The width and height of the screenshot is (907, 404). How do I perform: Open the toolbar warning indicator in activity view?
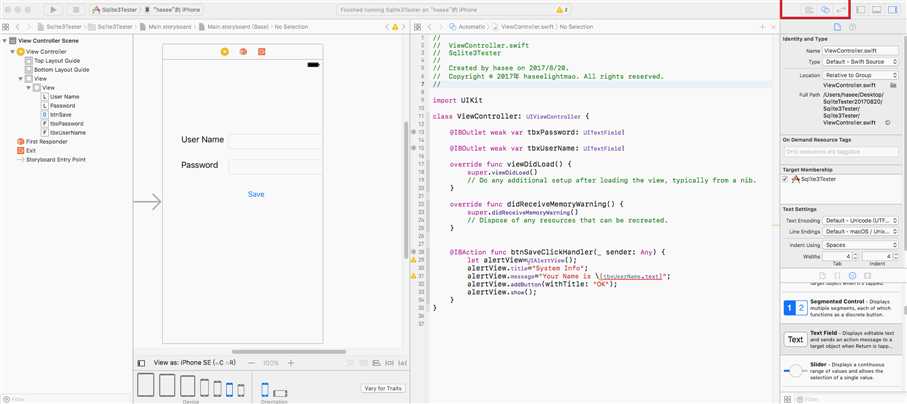point(561,10)
